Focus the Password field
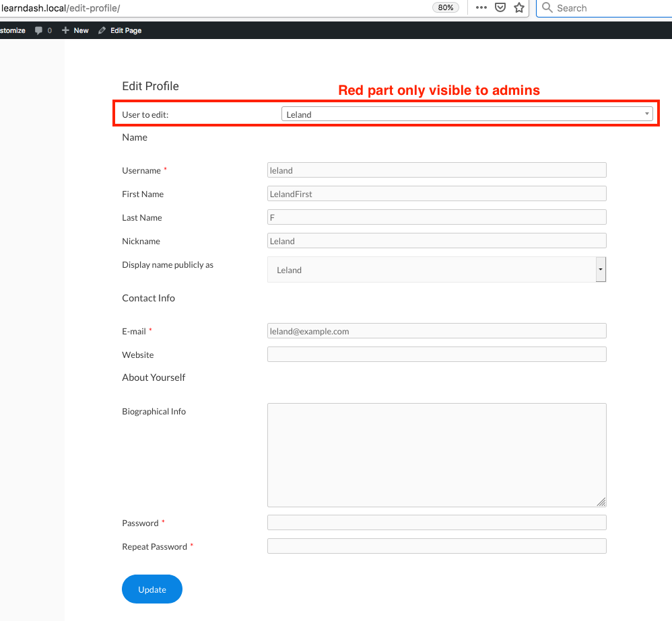This screenshot has height=621, width=672. [x=436, y=523]
